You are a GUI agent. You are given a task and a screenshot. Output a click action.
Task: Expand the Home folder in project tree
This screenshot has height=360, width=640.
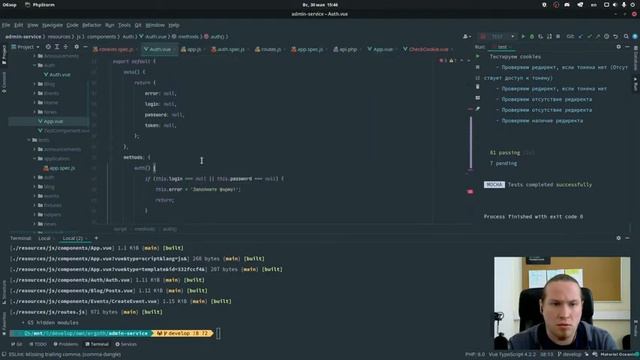pyautogui.click(x=35, y=103)
